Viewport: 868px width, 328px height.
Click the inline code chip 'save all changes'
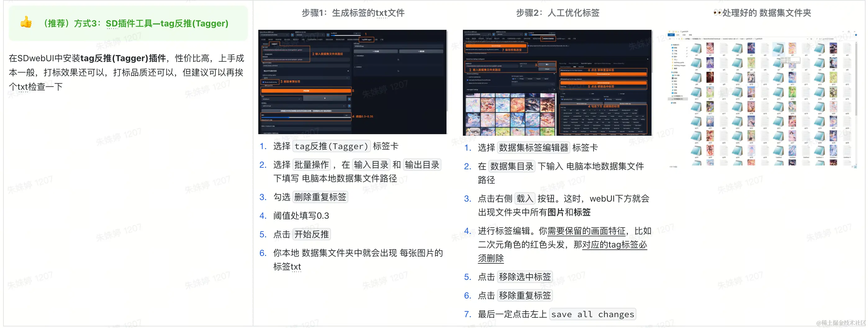(x=593, y=314)
